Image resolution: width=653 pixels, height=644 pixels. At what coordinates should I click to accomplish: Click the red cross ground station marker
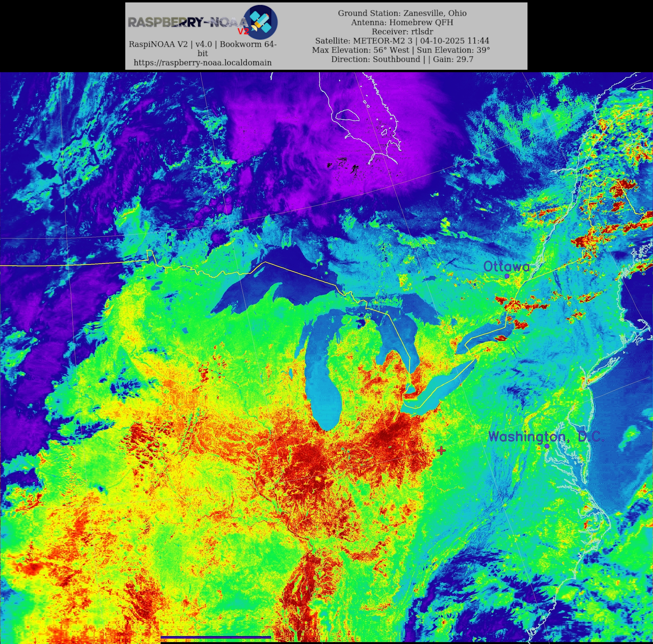(x=441, y=450)
